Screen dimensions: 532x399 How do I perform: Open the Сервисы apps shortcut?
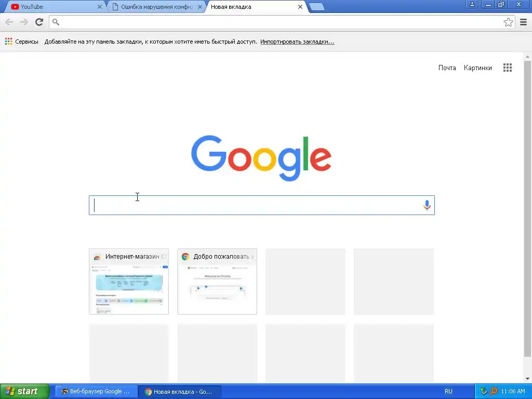(22, 42)
